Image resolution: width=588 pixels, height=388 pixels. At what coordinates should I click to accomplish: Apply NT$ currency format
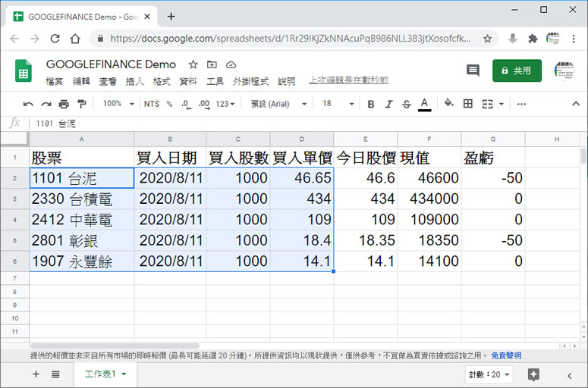point(152,104)
